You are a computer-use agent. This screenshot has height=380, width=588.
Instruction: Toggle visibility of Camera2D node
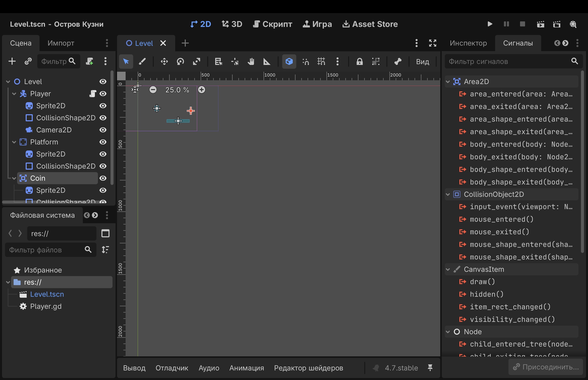click(103, 130)
